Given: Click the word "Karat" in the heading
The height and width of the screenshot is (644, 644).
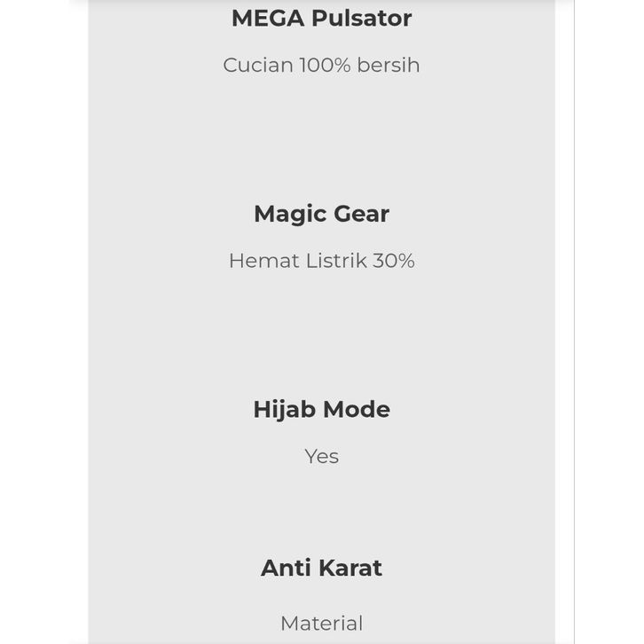Looking at the screenshot, I should [348, 568].
